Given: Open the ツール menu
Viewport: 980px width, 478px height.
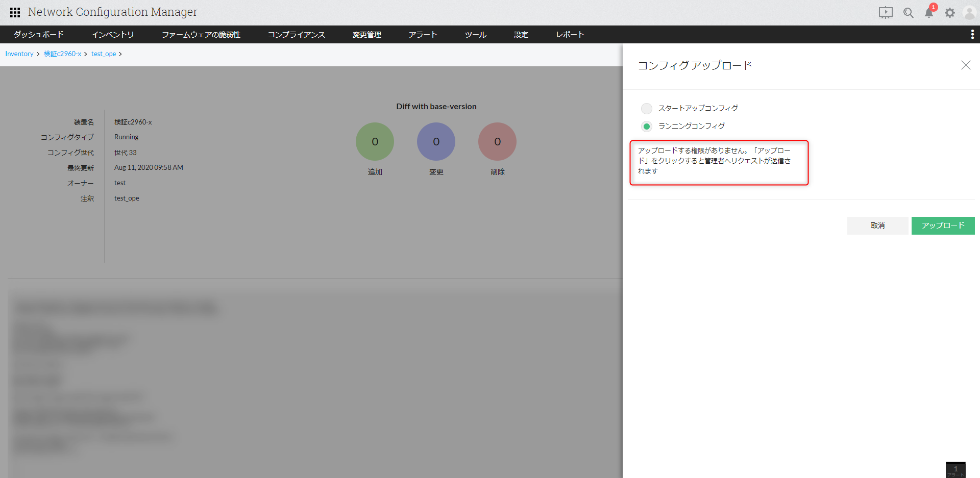Looking at the screenshot, I should [x=475, y=34].
